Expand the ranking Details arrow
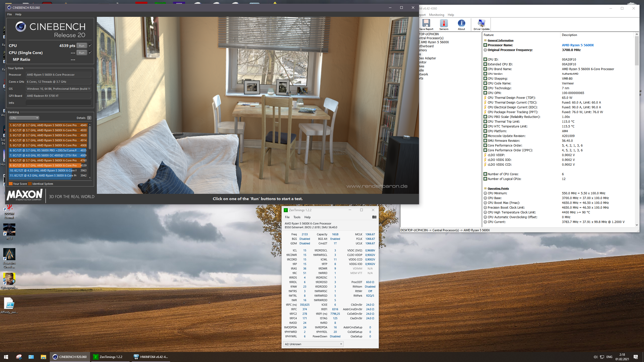 coord(89,118)
